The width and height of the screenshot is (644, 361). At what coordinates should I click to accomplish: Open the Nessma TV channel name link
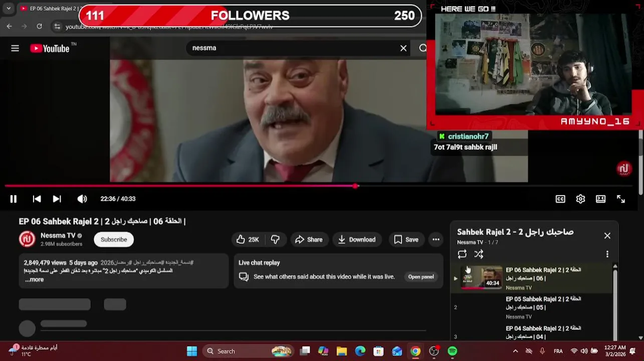pyautogui.click(x=58, y=235)
